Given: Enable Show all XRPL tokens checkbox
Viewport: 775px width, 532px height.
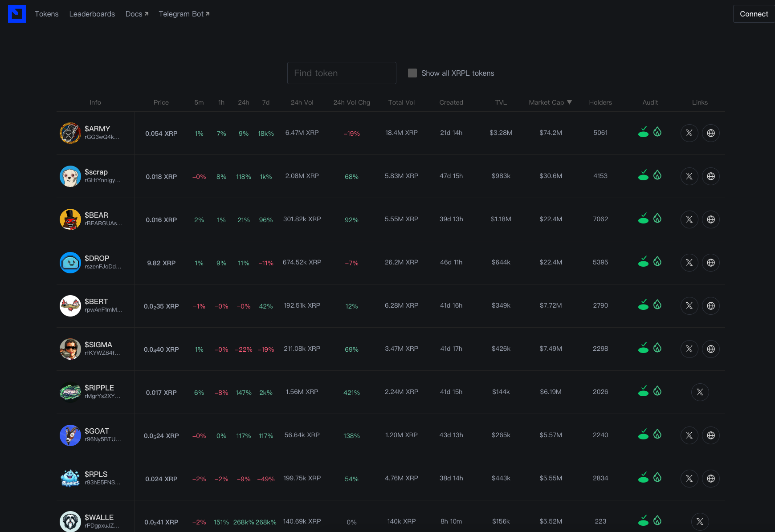Looking at the screenshot, I should 412,73.
